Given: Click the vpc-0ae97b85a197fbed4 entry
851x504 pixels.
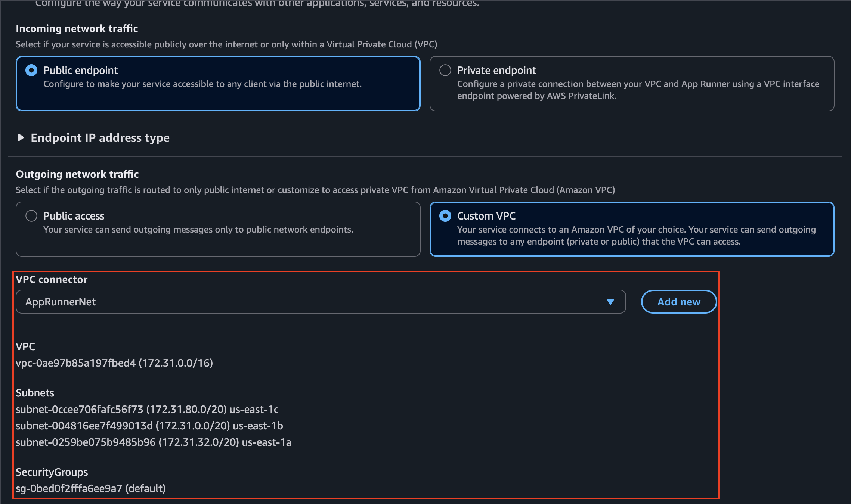Looking at the screenshot, I should click(x=114, y=363).
